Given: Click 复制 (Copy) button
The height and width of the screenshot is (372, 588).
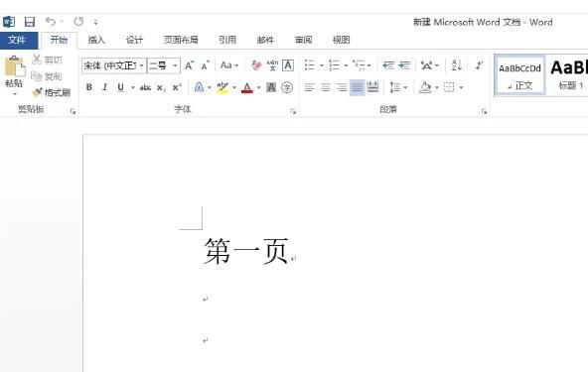Looking at the screenshot, I should coord(46,76).
